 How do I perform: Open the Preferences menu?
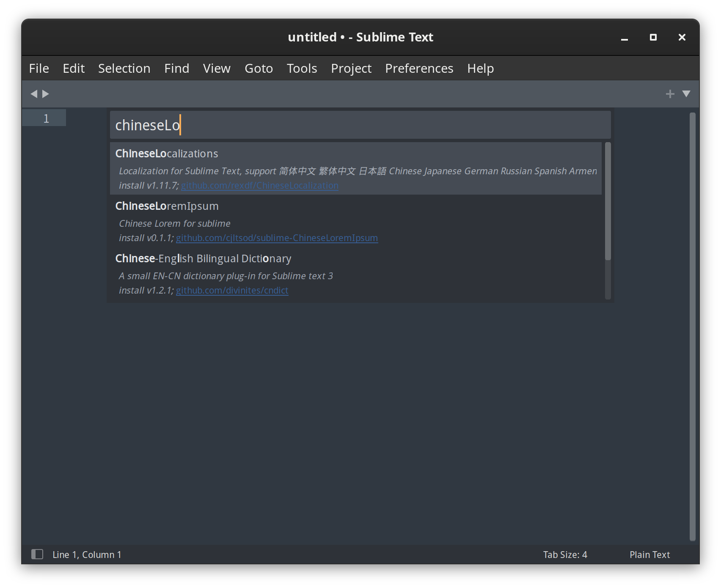(419, 68)
